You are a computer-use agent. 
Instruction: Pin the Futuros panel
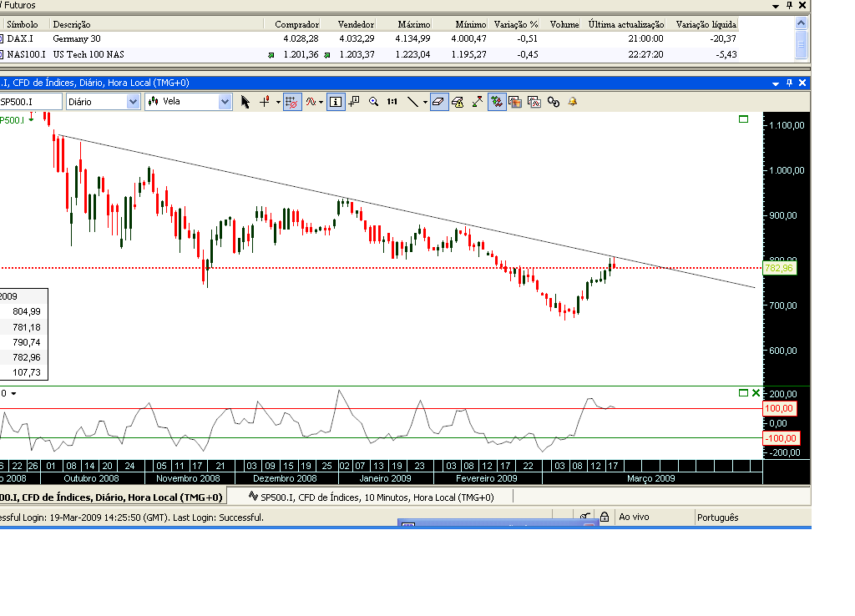[790, 6]
